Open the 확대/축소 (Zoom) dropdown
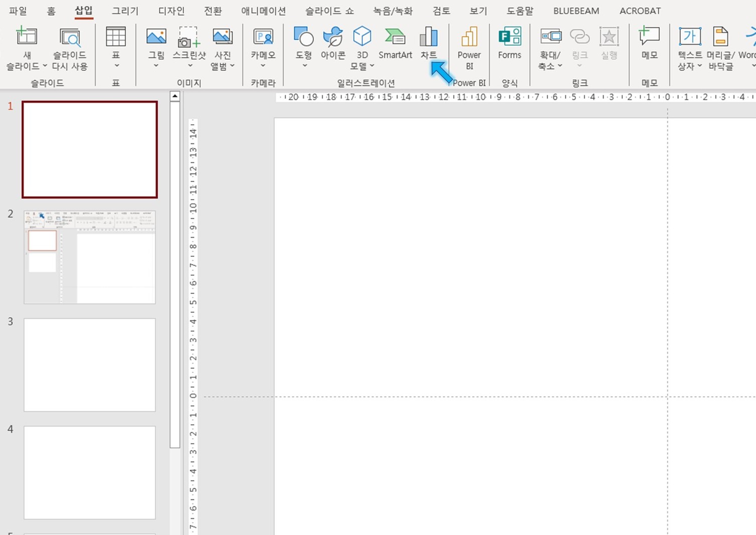 pyautogui.click(x=559, y=66)
